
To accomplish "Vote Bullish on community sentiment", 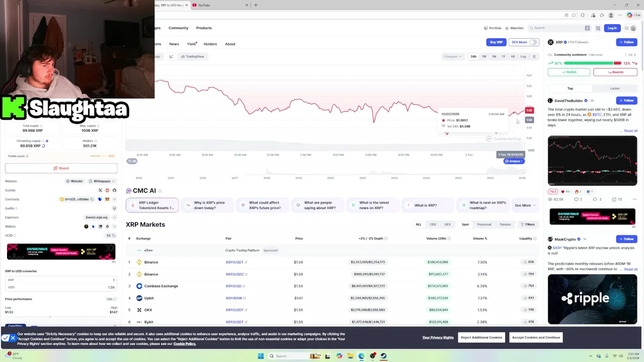I will 569,72.
